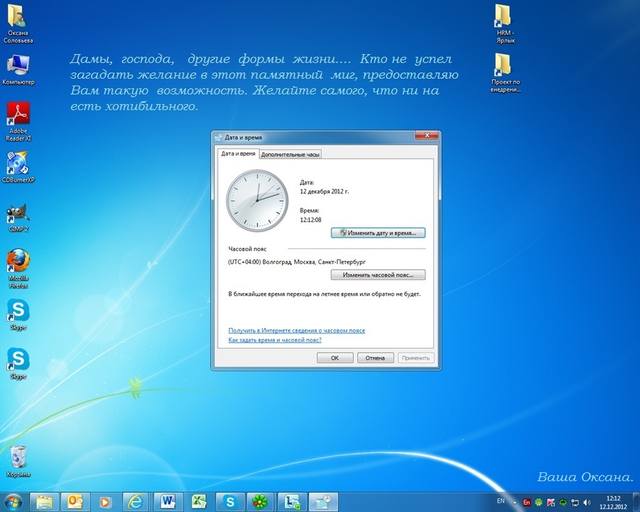Click the analog clock face in dialog
Image resolution: width=640 pixels, height=512 pixels.
(x=257, y=200)
